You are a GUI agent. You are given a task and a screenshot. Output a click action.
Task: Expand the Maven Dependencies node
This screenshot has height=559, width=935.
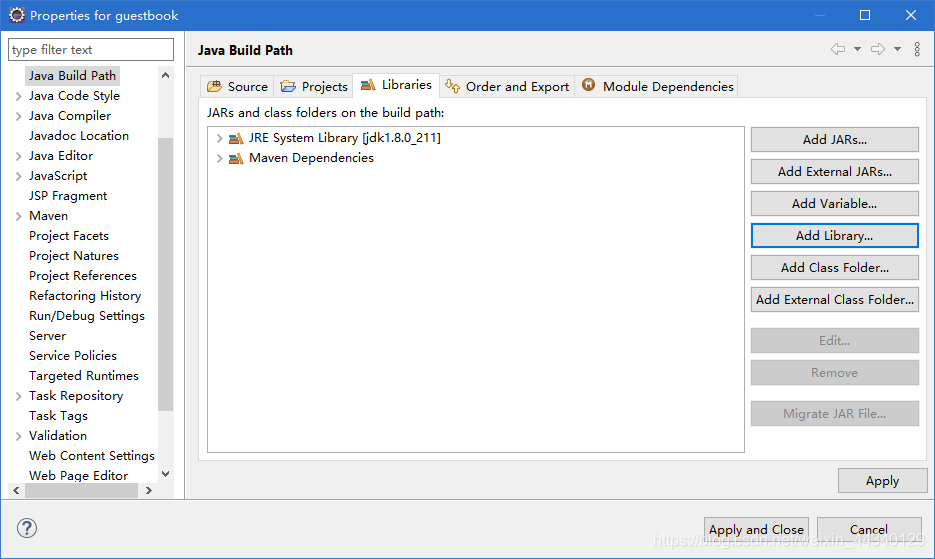point(219,158)
